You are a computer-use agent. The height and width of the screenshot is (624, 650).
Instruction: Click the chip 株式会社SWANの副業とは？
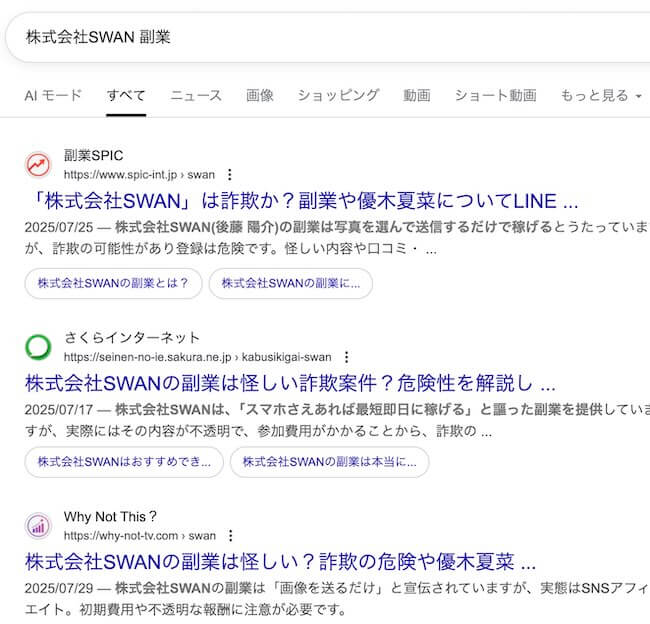click(113, 283)
